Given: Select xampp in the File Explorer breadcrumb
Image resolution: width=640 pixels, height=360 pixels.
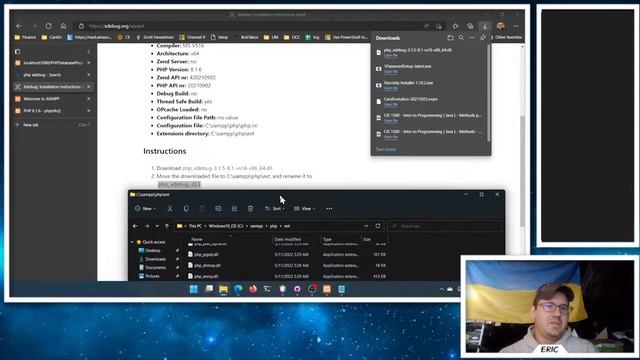Looking at the screenshot, I should coord(257,226).
